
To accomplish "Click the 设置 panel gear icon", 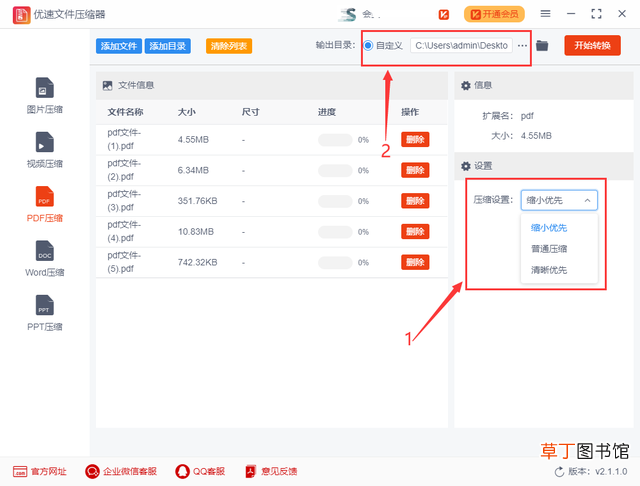I will tap(465, 166).
